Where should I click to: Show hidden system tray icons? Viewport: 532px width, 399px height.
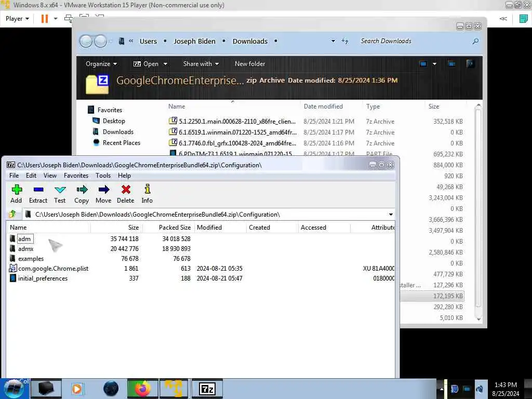tap(442, 389)
